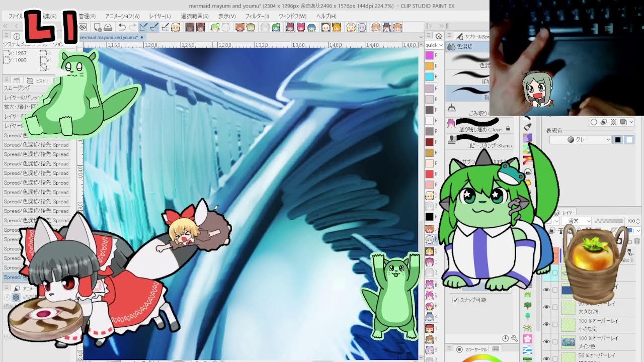The height and width of the screenshot is (362, 644).
Task: Click the hollow circle icon above 表現色
Action: (x=594, y=122)
